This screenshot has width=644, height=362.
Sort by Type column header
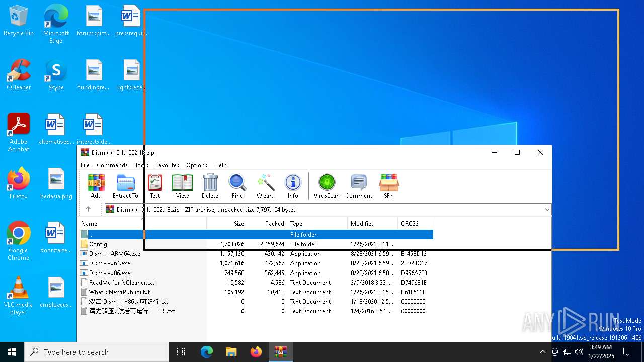point(317,224)
